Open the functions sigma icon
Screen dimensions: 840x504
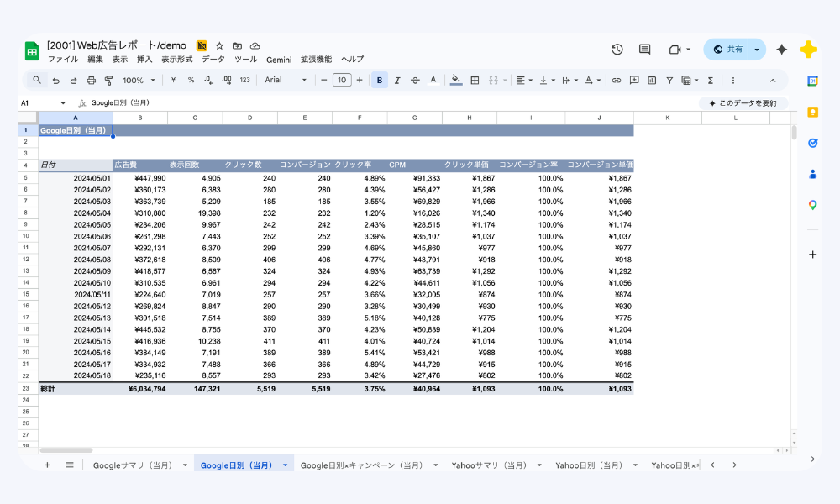click(711, 81)
